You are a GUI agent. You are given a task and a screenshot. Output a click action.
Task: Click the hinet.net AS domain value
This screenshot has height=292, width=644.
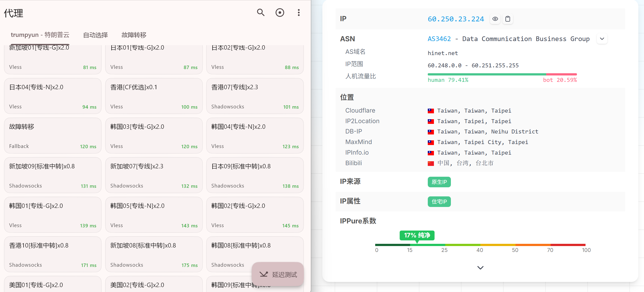click(x=443, y=53)
